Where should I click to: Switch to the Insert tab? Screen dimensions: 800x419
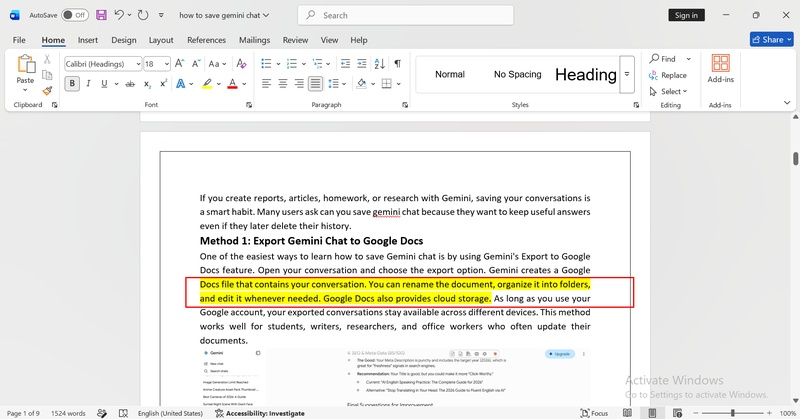[88, 40]
